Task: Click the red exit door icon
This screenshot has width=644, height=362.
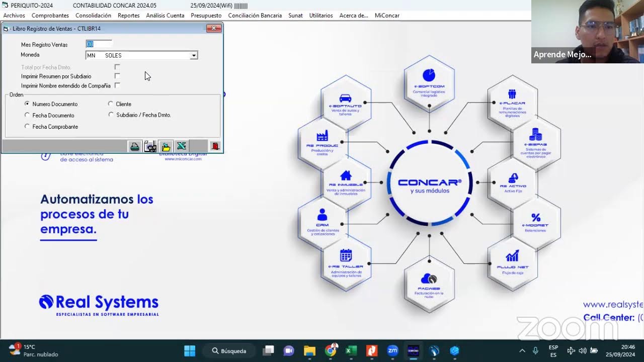Action: point(215,146)
